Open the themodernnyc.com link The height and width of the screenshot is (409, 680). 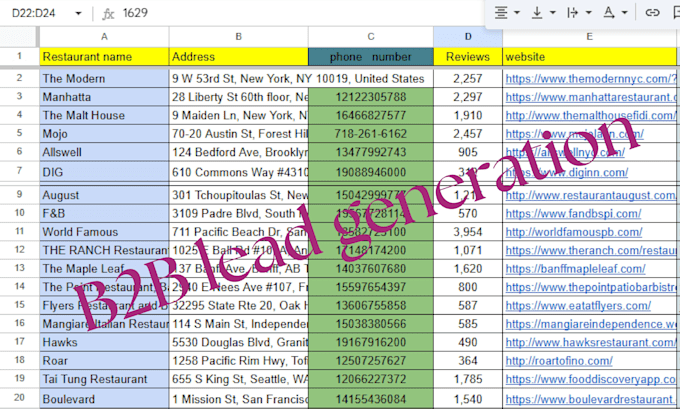click(x=591, y=79)
